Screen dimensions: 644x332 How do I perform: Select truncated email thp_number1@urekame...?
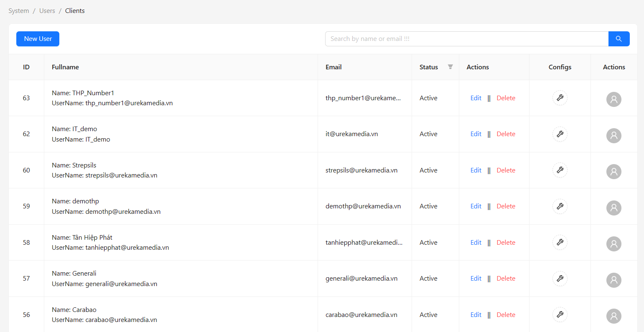coord(363,98)
